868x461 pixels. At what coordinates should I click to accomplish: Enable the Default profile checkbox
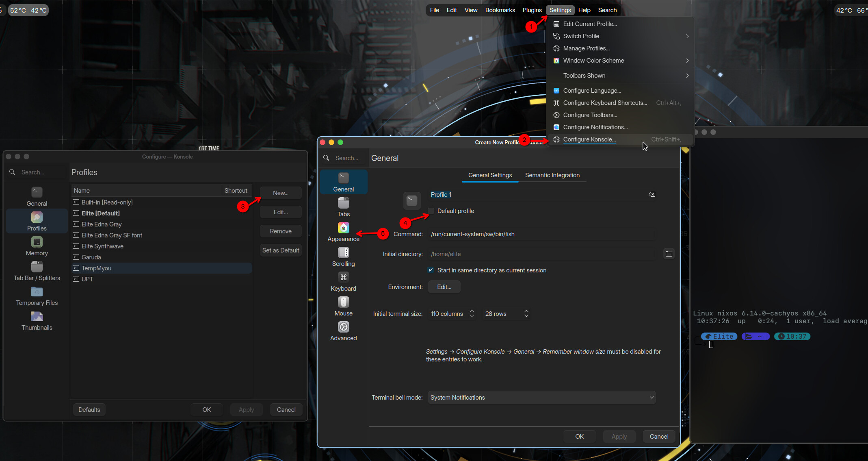point(431,211)
